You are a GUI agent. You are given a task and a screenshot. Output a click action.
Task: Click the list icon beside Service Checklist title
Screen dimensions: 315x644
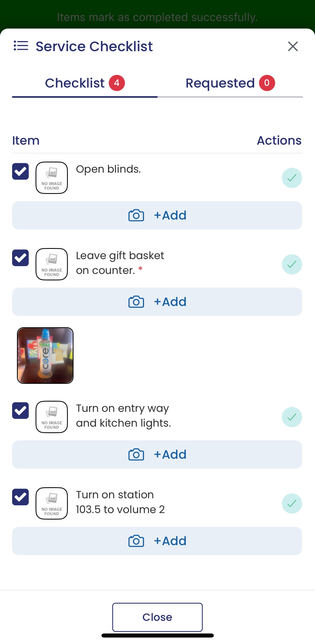pyautogui.click(x=20, y=46)
